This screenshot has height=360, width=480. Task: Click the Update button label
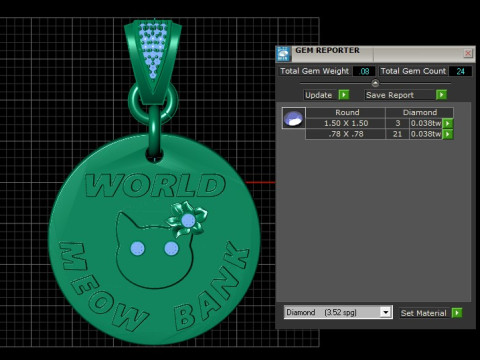pos(319,95)
